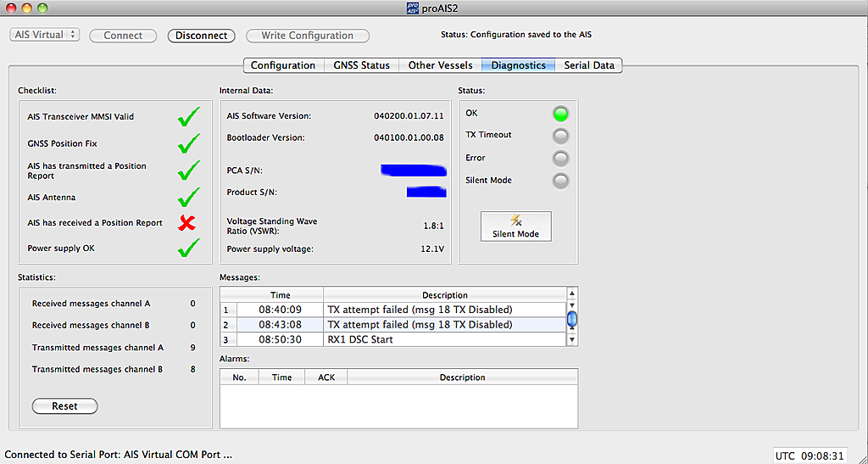Select message row at 08:40:09

pyautogui.click(x=393, y=309)
